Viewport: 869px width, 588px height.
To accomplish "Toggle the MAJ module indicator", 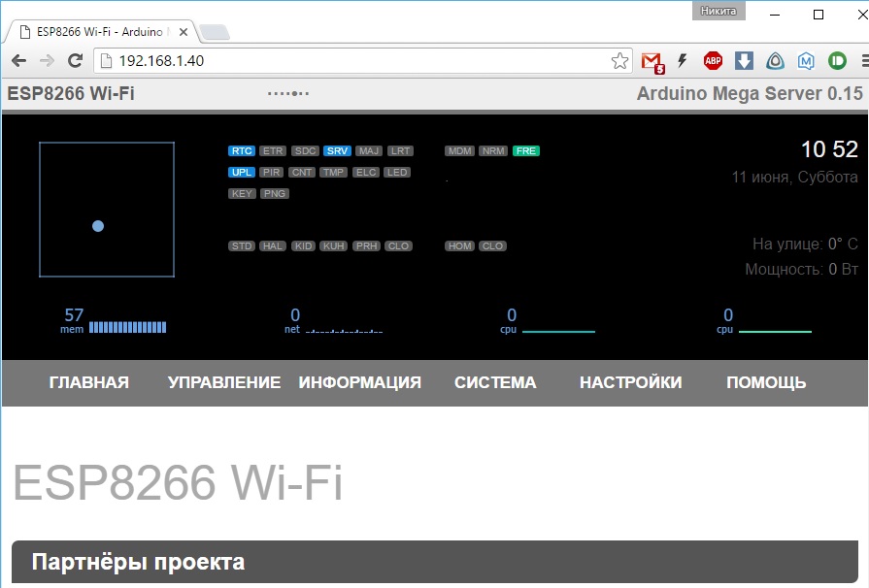I will click(369, 151).
